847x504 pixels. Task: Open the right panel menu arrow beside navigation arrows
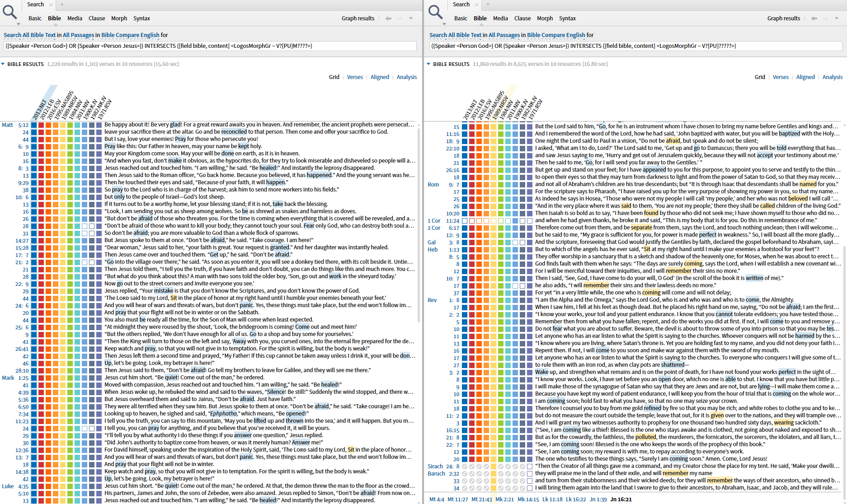pyautogui.click(x=837, y=19)
